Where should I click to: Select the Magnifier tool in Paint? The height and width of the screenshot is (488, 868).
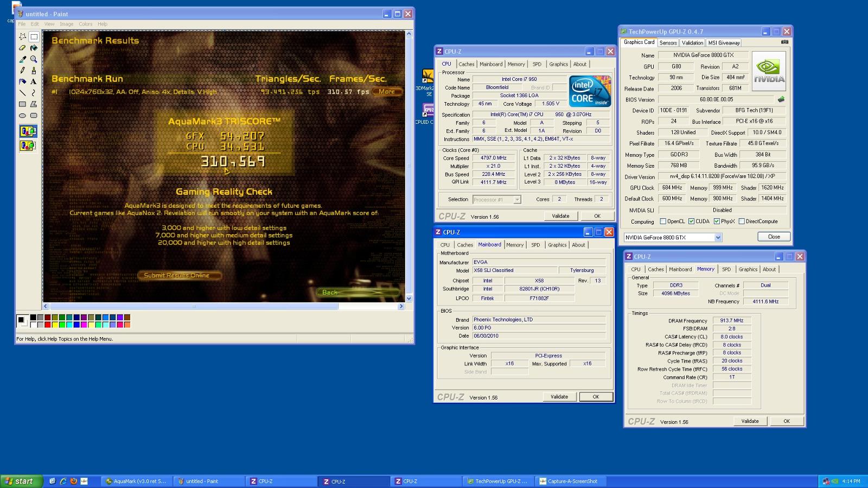34,59
